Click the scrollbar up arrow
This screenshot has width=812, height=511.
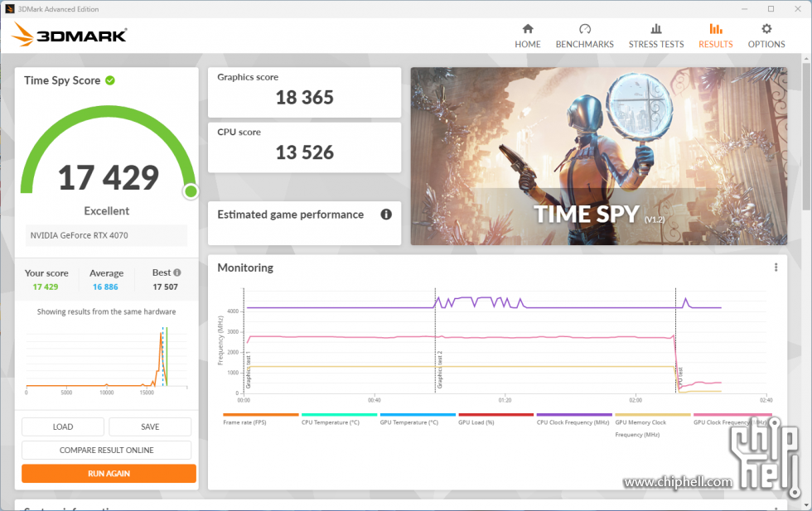click(x=805, y=59)
